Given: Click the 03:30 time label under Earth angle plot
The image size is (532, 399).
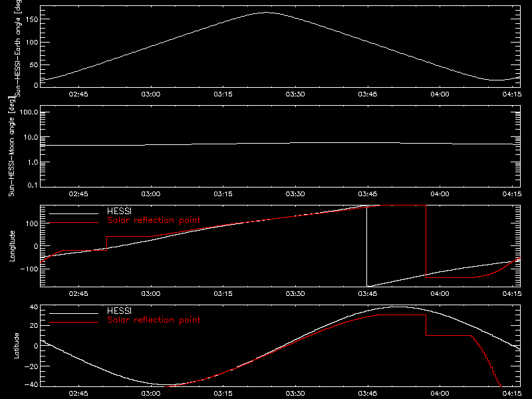Looking at the screenshot, I should pyautogui.click(x=295, y=94).
